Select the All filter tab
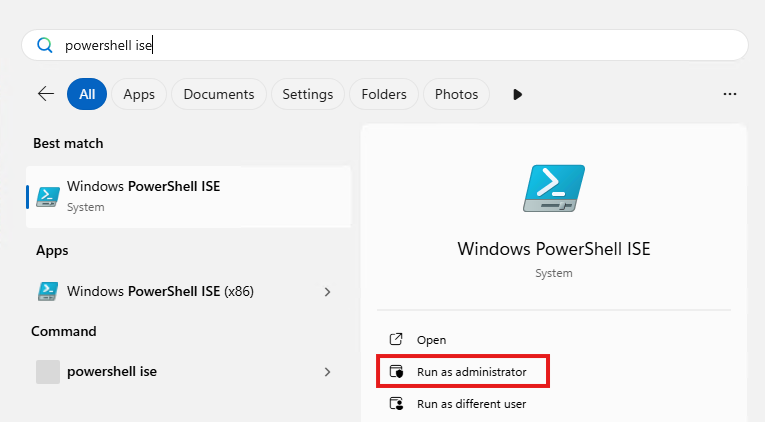 pyautogui.click(x=87, y=94)
